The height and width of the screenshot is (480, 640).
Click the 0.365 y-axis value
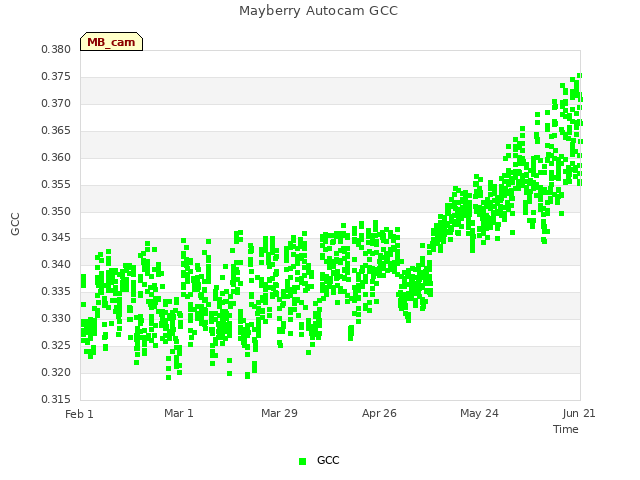(x=56, y=131)
